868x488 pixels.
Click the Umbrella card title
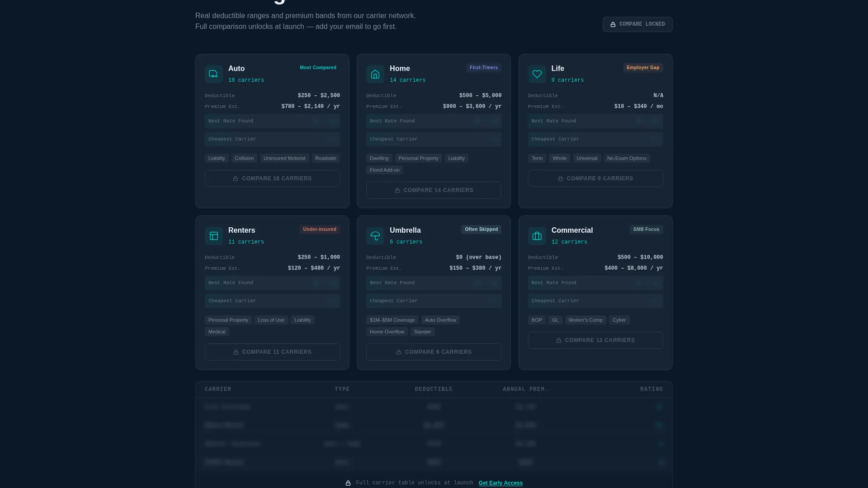pyautogui.click(x=405, y=230)
